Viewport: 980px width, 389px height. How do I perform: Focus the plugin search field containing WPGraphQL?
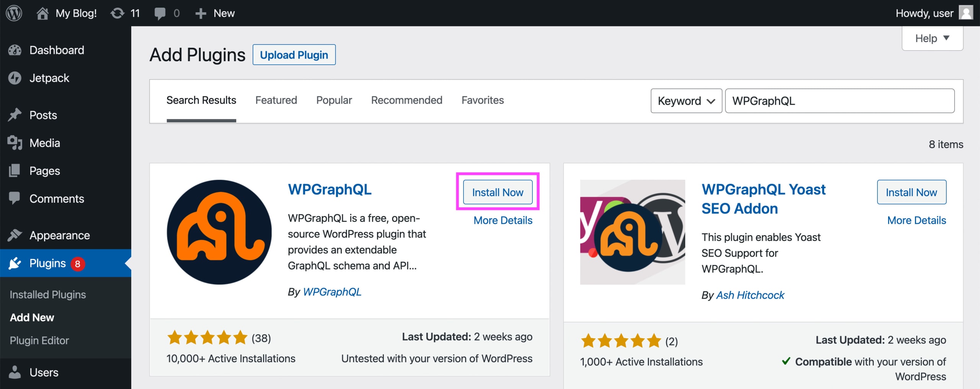pos(840,101)
